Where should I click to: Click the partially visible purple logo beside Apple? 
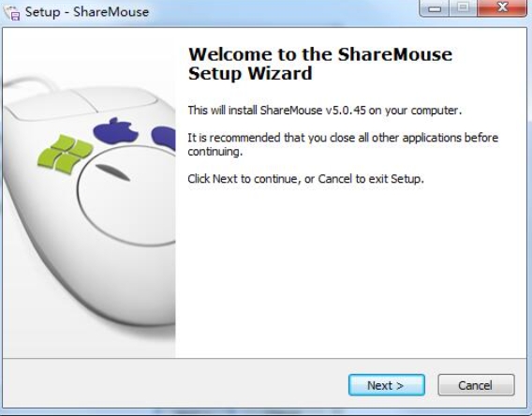[x=164, y=138]
